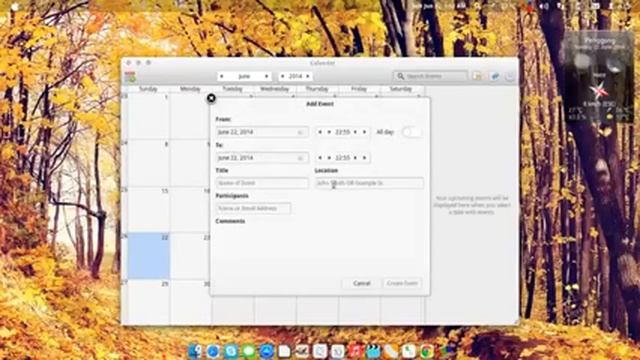Click the Sunday column header

148,89
